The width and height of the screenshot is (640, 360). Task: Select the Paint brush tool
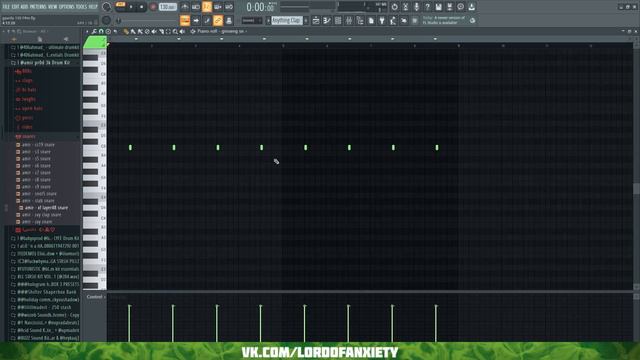pos(133,31)
